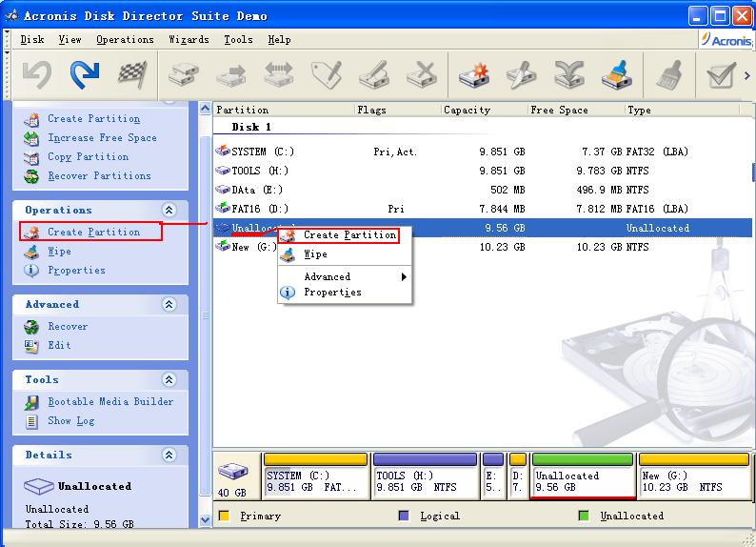Click the Acronis logo in menu bar
Screen dimensions: 756x547
point(726,40)
